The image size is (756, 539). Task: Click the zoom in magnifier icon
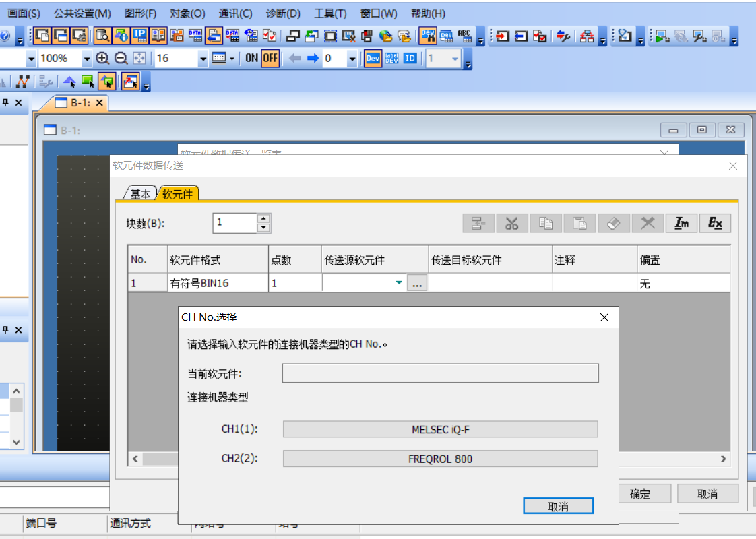102,59
